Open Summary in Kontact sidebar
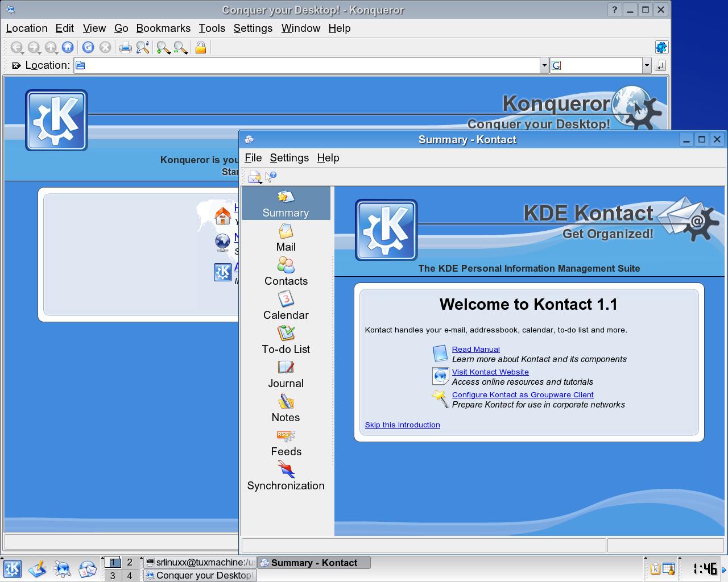 [286, 203]
